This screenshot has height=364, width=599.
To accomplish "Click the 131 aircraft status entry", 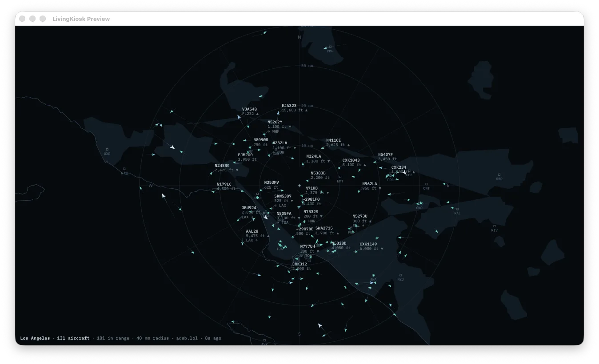I will (x=73, y=338).
